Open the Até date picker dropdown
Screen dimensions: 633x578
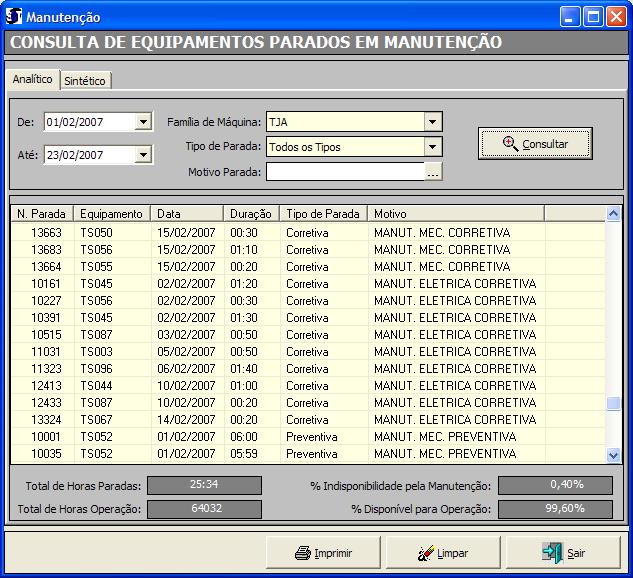(x=143, y=155)
